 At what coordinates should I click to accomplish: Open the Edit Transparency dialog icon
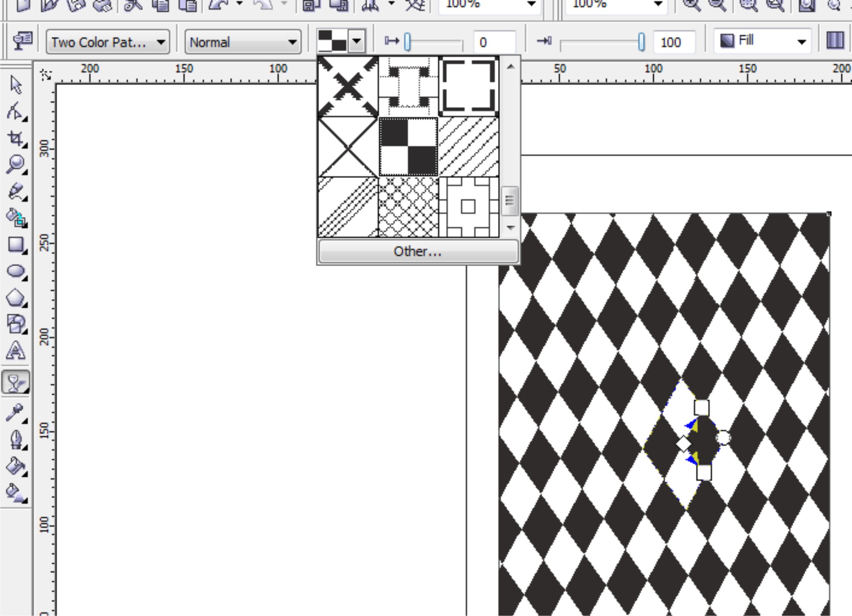23,41
